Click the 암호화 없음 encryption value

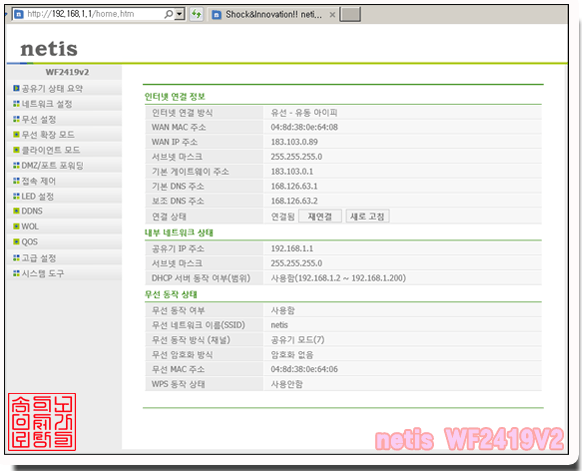[x=292, y=355]
